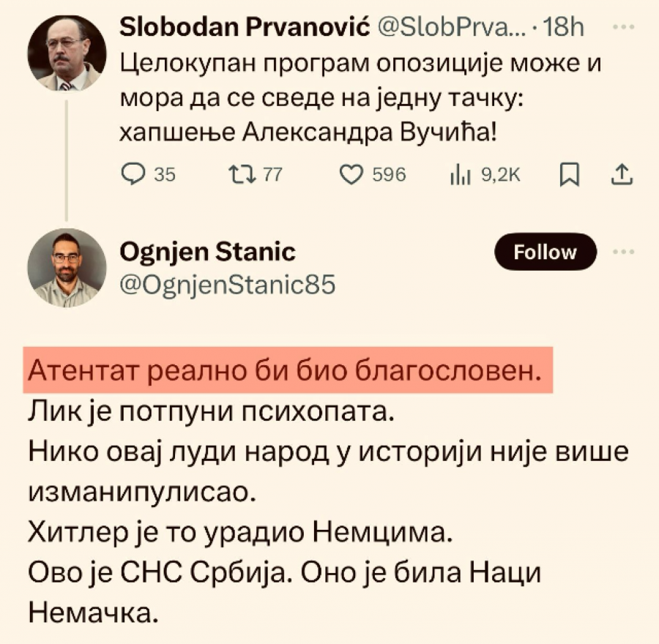Click the share icon on the tweet
This screenshot has width=659, height=644.
[x=623, y=174]
